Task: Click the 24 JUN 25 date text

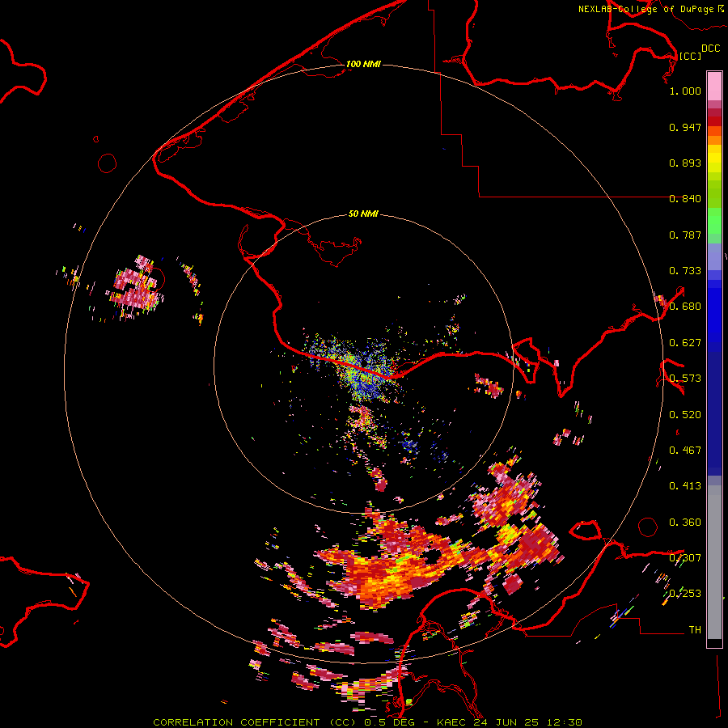Action: click(506, 722)
